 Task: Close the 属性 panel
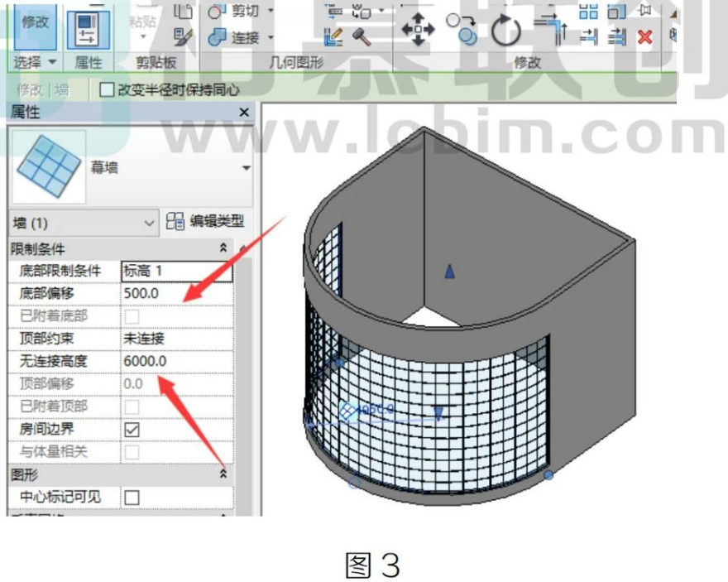(x=244, y=113)
